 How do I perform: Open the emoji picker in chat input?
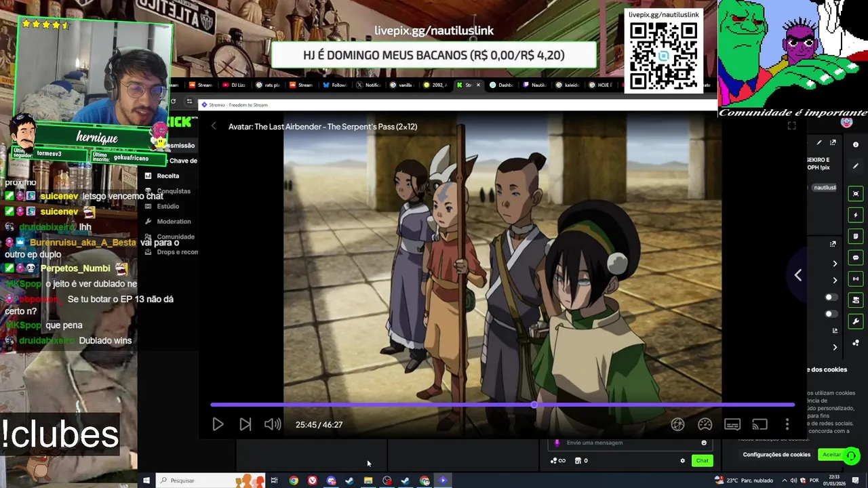pos(704,443)
